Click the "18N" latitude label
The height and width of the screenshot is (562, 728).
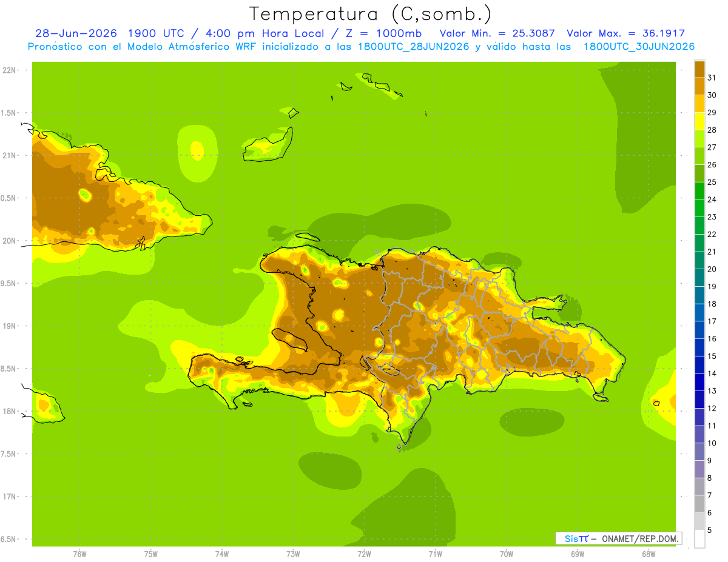click(10, 412)
